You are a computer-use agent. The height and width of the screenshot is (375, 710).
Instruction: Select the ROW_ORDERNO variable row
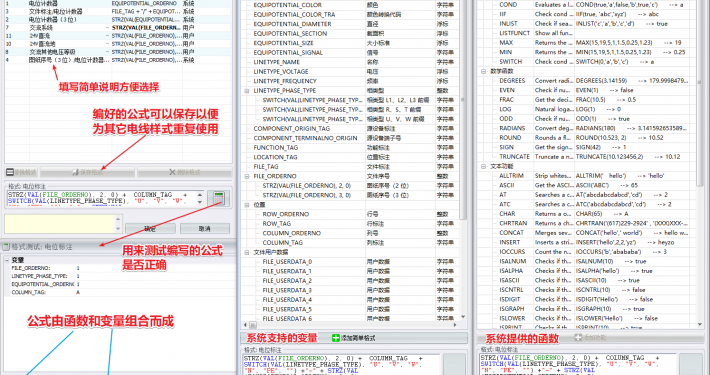[350, 214]
